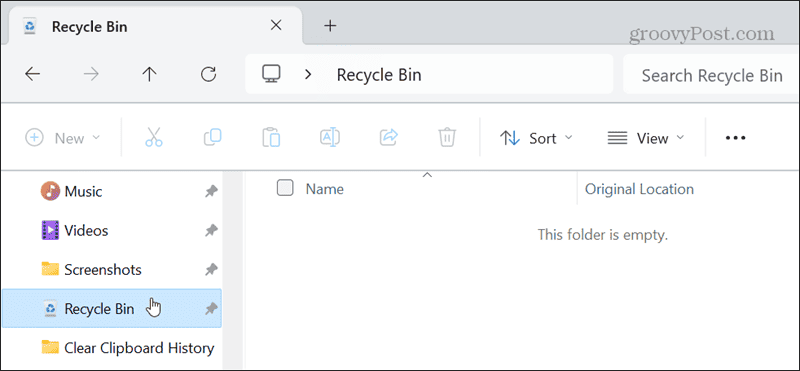Image resolution: width=800 pixels, height=371 pixels.
Task: Focus the Search Recycle Bin field
Action: click(711, 75)
